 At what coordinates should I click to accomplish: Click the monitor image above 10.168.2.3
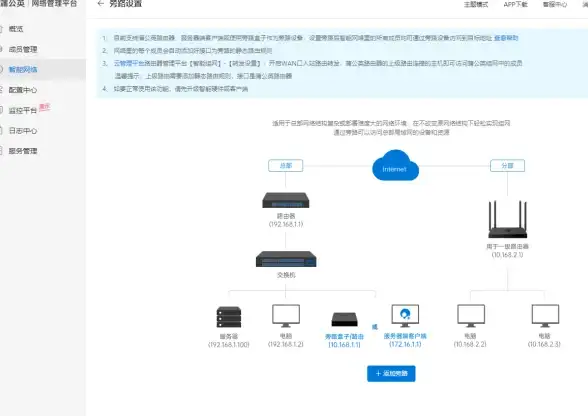[545, 316]
